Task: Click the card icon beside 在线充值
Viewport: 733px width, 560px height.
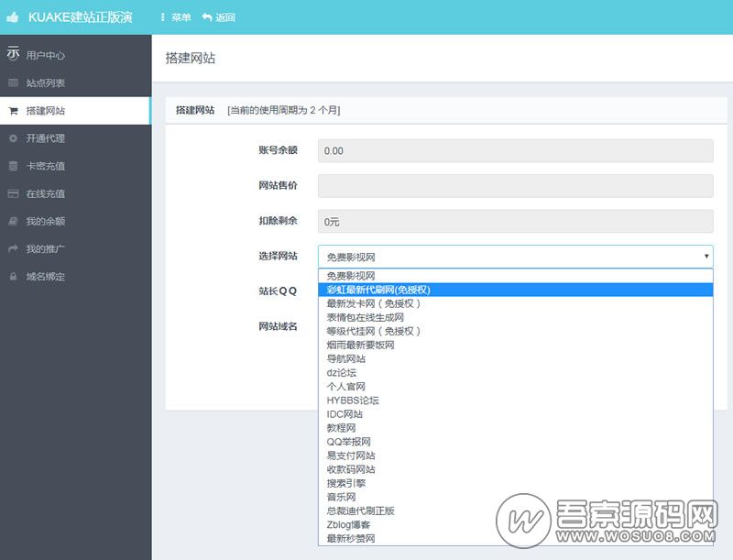Action: tap(13, 193)
